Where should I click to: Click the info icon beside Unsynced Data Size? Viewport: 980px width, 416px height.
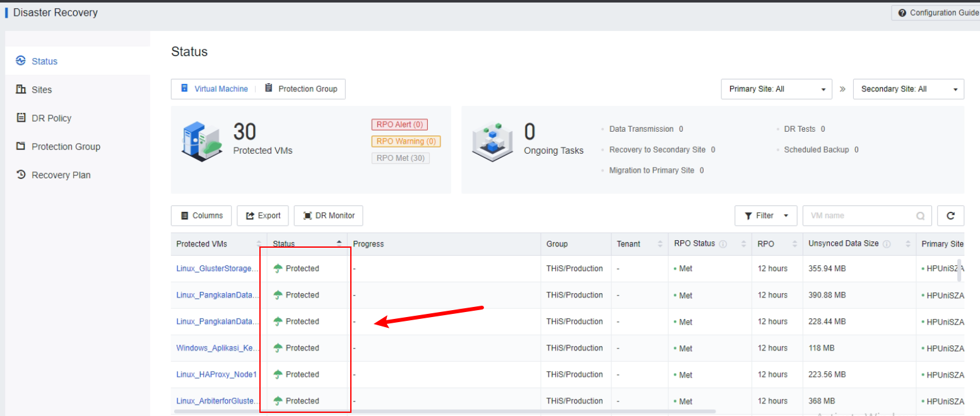click(887, 244)
